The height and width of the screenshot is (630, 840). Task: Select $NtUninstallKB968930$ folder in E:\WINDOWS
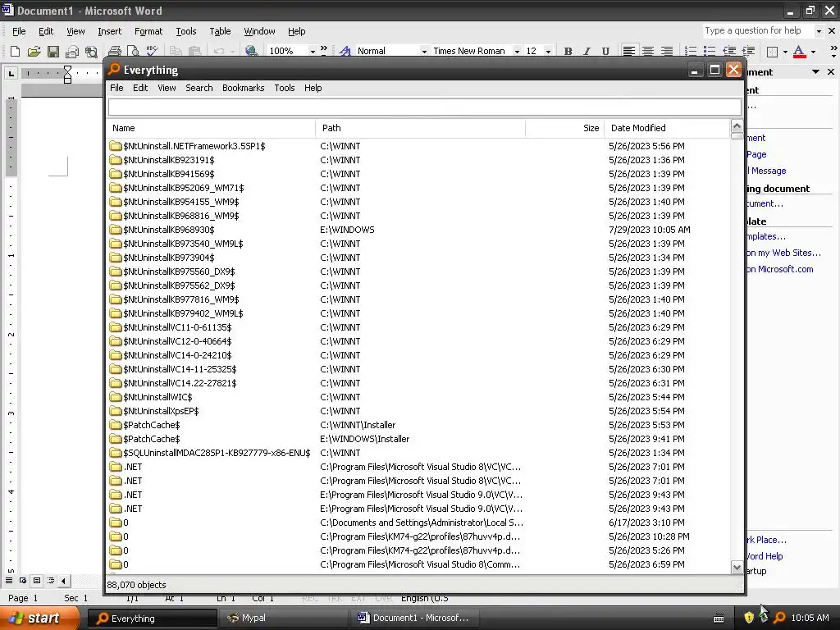click(418, 230)
